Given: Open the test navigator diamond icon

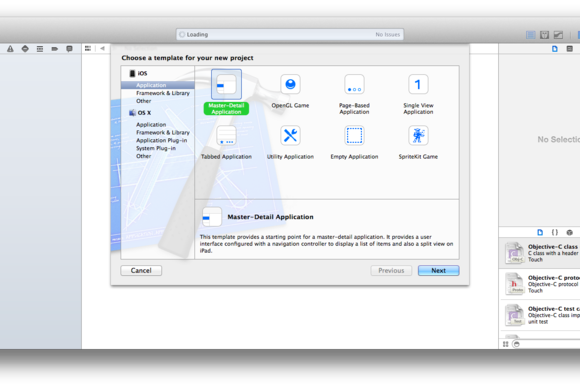Looking at the screenshot, I should click(x=25, y=49).
